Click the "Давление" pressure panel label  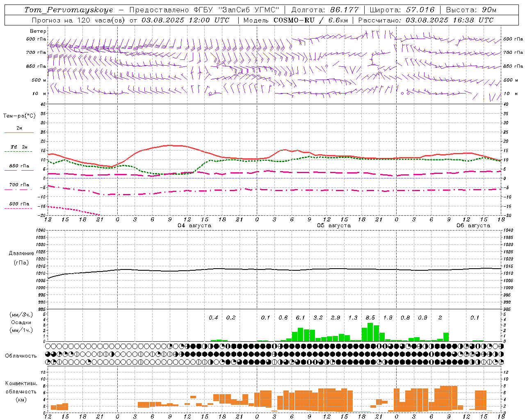point(21,253)
